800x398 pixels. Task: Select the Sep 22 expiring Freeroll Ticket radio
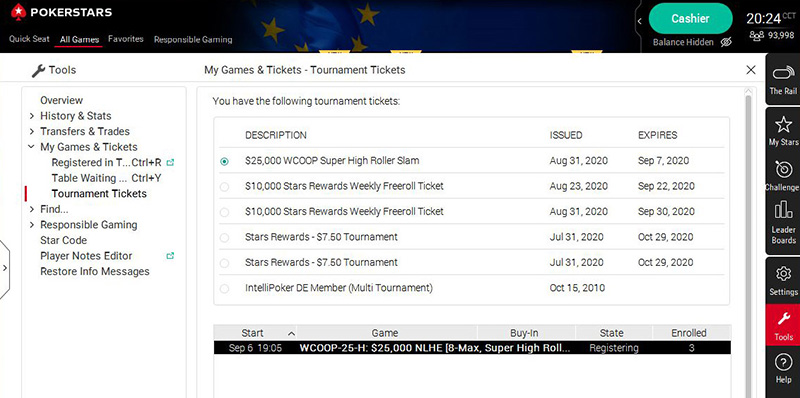coord(224,187)
